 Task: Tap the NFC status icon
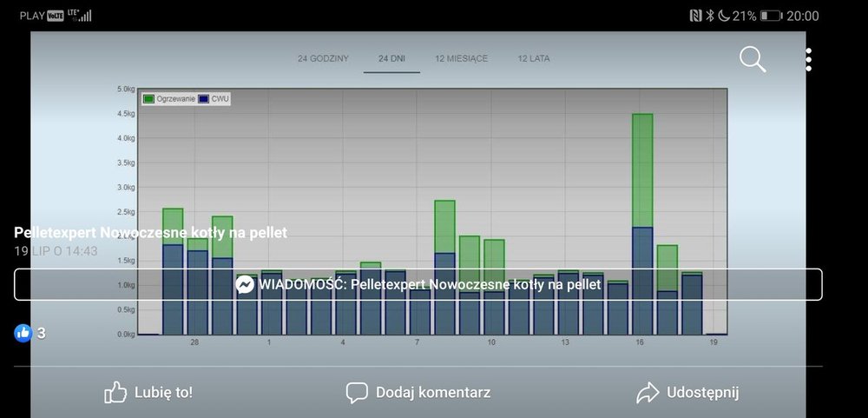coord(696,16)
